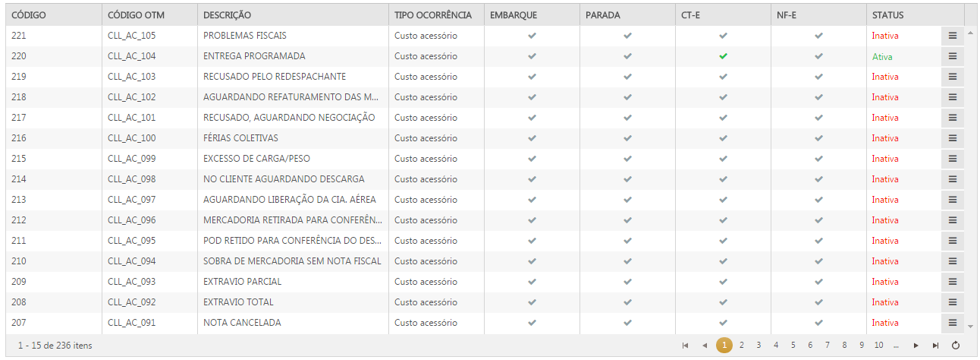Viewport: 980px width, 360px height.
Task: Jump to the first page arrow
Action: point(686,346)
